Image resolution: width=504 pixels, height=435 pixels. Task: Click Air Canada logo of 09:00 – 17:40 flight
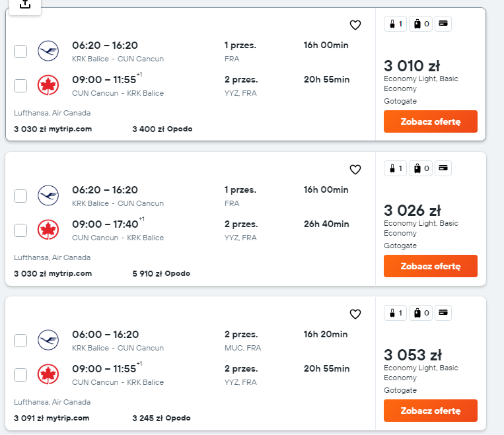[48, 230]
